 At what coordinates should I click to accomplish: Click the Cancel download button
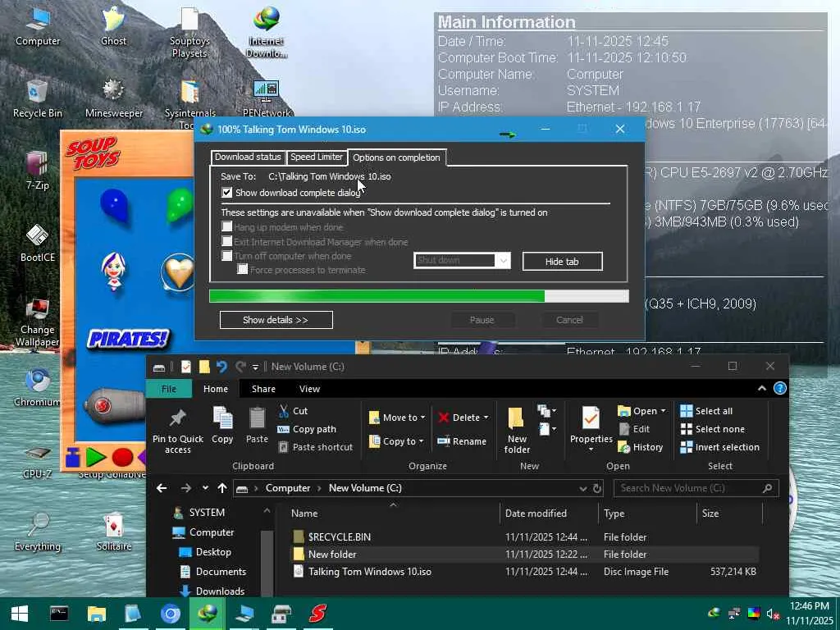click(569, 320)
